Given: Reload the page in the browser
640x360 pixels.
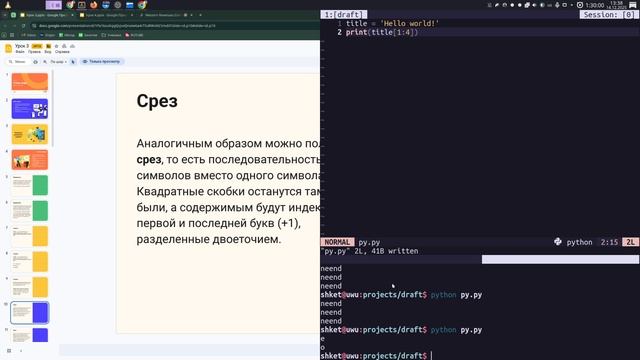Looking at the screenshot, I should coord(24,26).
